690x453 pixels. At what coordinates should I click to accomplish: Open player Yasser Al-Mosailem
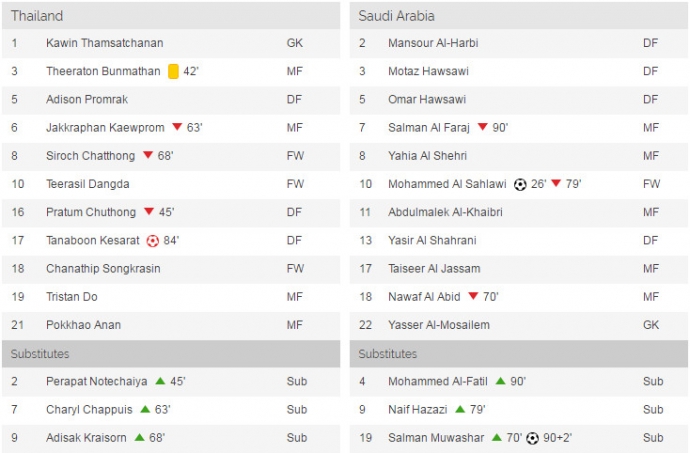point(440,325)
